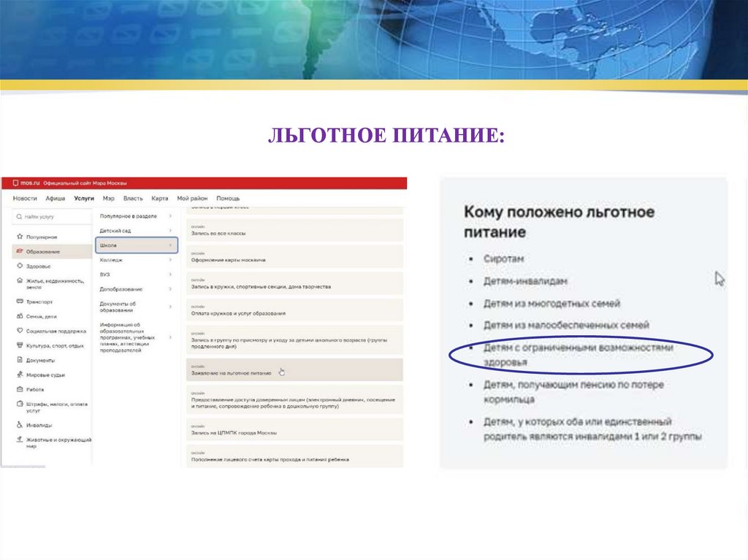Open Запись в группу продленного дня
This screenshot has height=560, width=748.
tap(294, 340)
